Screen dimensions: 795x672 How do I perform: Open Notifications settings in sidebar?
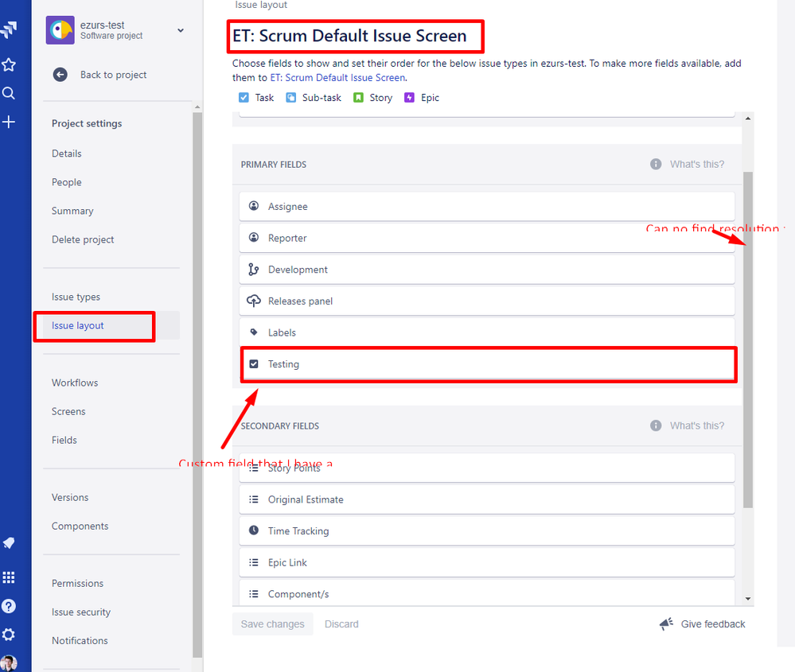tap(80, 640)
